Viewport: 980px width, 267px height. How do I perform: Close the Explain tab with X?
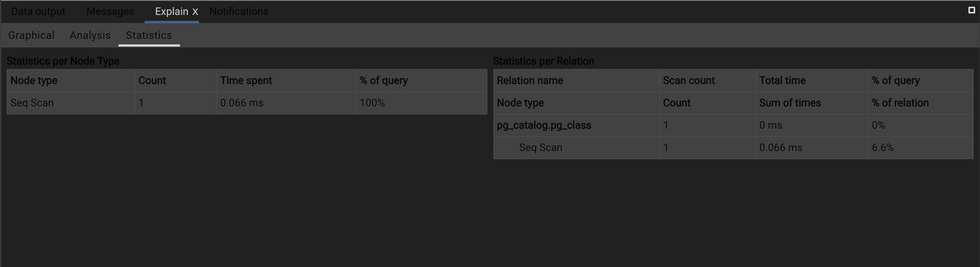click(x=195, y=12)
